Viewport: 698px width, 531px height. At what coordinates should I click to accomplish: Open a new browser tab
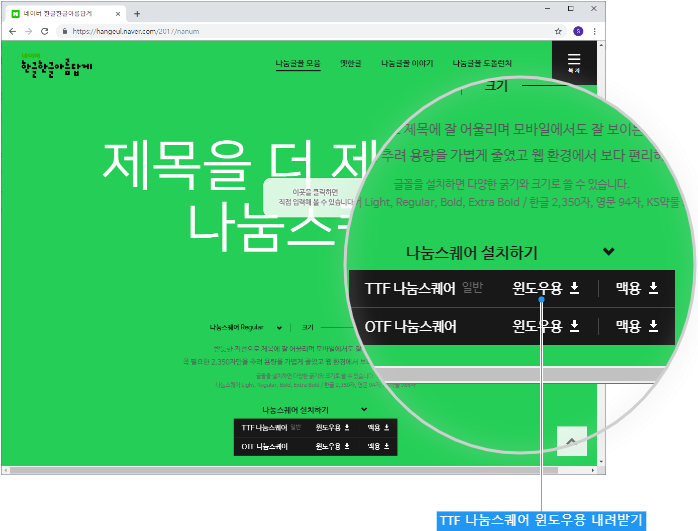pyautogui.click(x=137, y=14)
